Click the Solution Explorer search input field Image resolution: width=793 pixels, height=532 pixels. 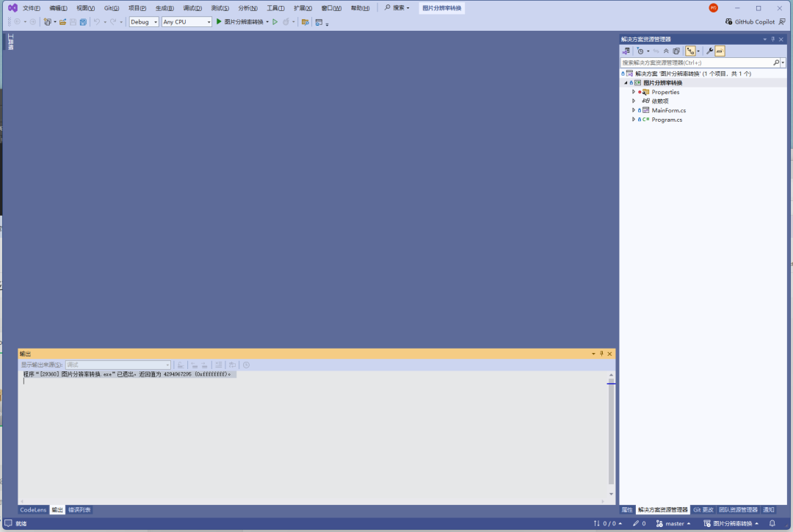click(x=696, y=62)
